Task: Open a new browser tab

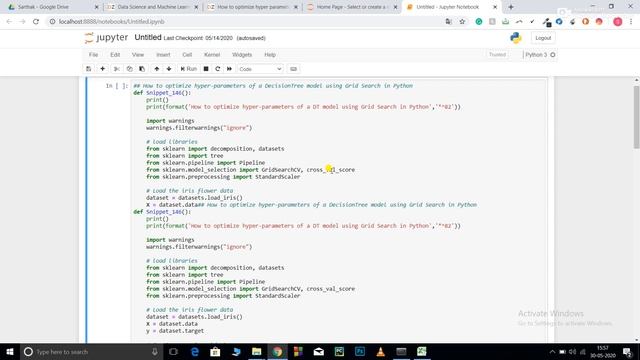Action: tap(511, 7)
